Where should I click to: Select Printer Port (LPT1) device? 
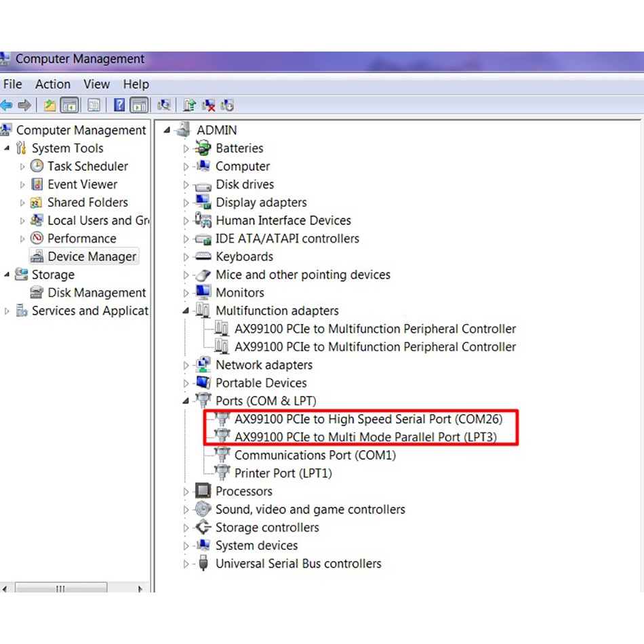click(x=283, y=473)
